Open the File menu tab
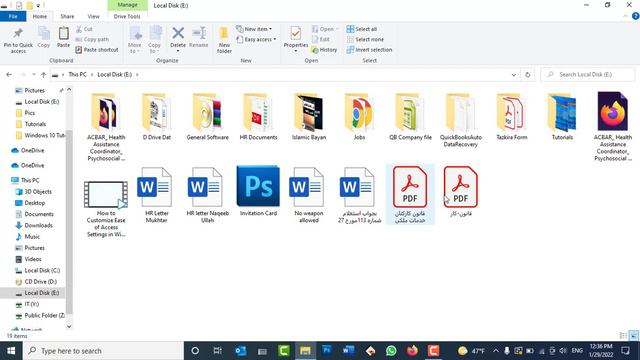 13,16
